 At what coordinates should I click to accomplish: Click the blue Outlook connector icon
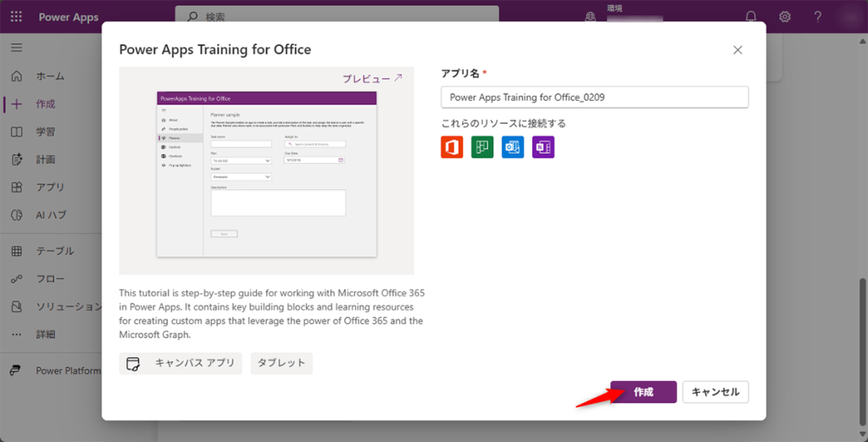click(x=513, y=147)
